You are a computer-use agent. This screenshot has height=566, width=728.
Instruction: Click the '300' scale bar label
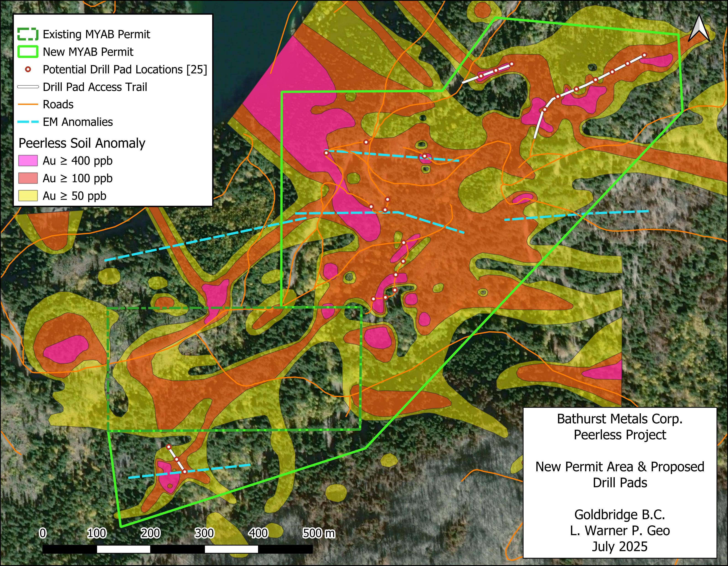204,533
